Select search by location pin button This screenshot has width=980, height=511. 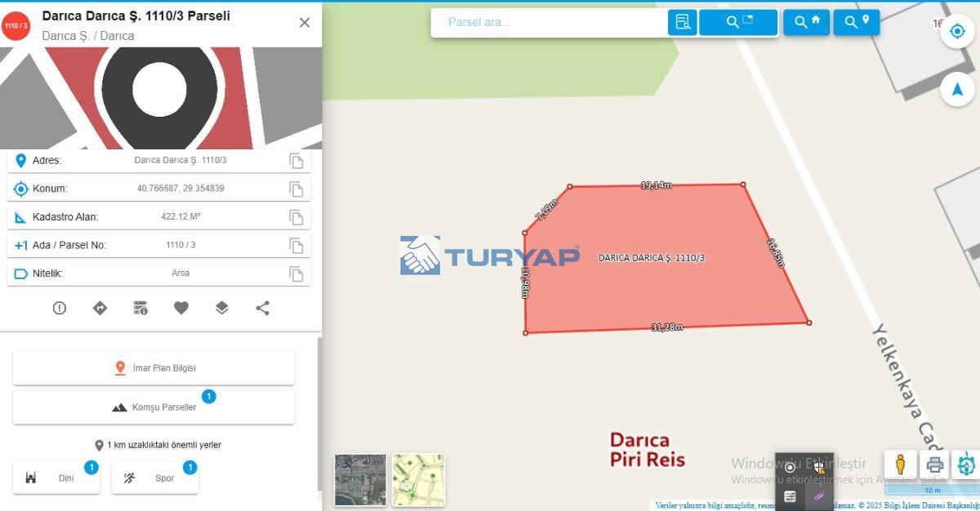pos(857,22)
